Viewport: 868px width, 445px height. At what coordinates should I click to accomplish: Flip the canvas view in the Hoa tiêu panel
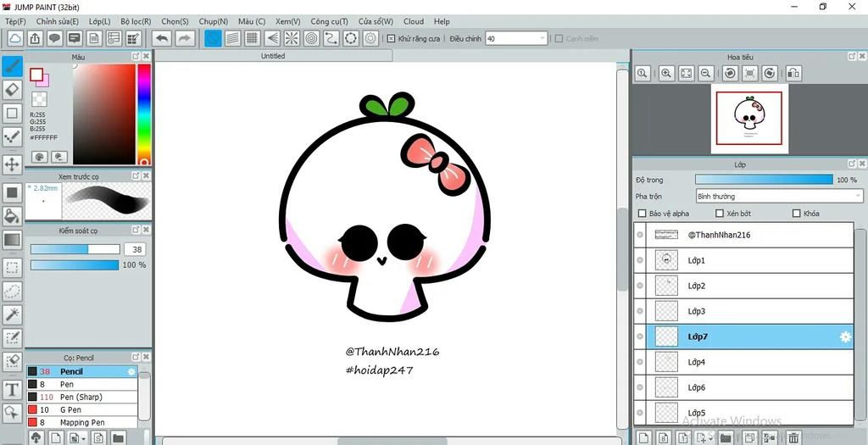[x=793, y=73]
